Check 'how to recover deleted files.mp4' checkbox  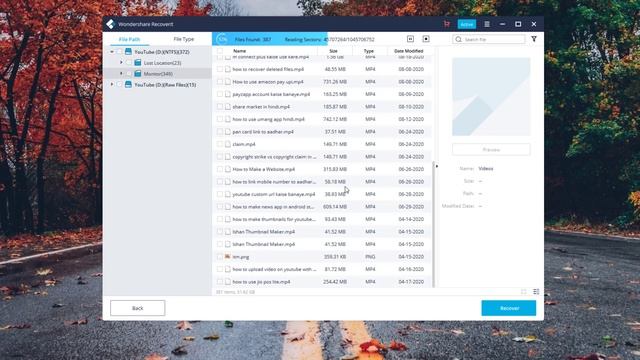(220, 69)
